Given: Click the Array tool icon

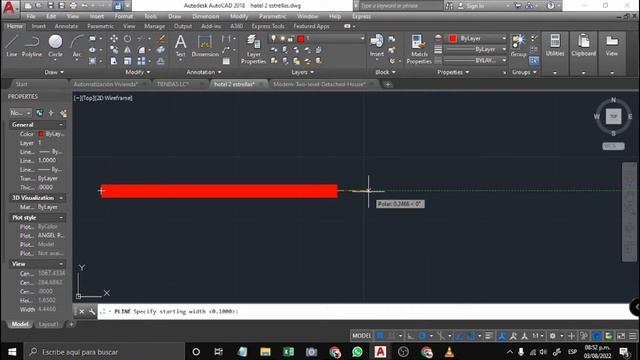Looking at the screenshot, I should (141, 61).
